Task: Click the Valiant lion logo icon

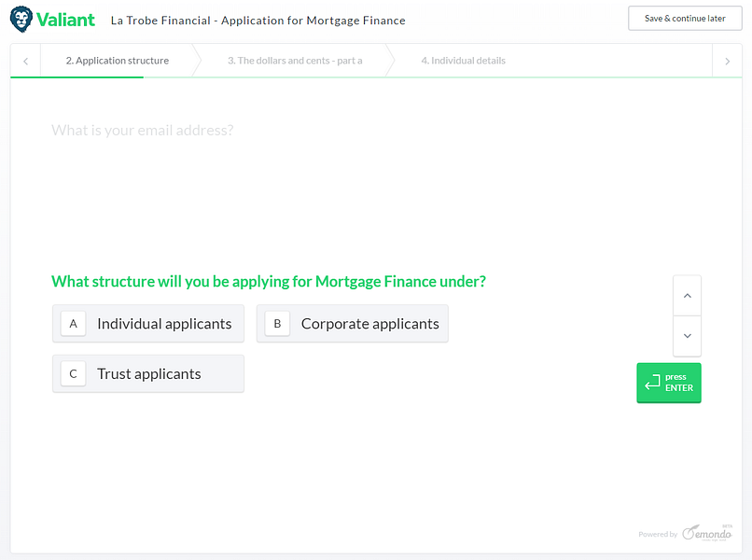Action: click(x=22, y=20)
